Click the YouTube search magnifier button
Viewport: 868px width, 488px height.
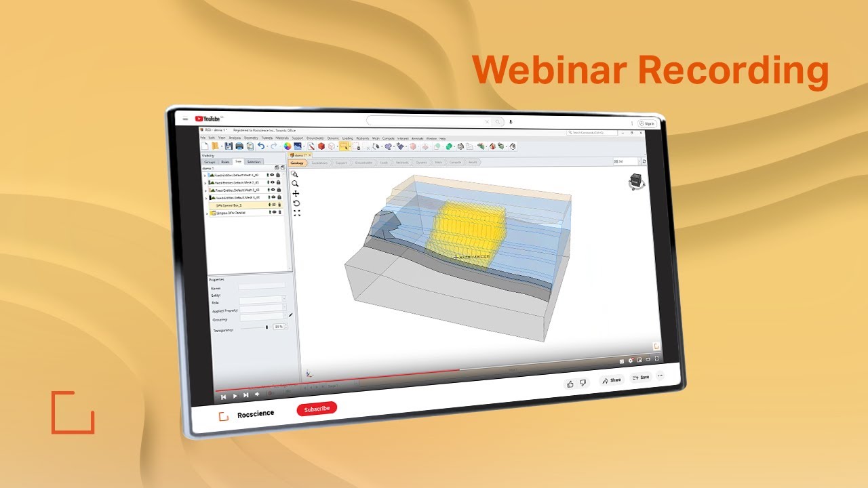coord(498,122)
